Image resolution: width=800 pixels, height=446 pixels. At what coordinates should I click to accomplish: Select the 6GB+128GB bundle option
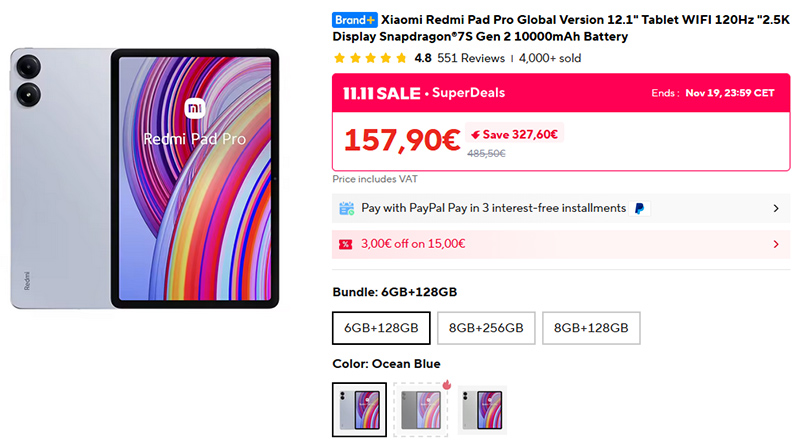[x=381, y=328]
